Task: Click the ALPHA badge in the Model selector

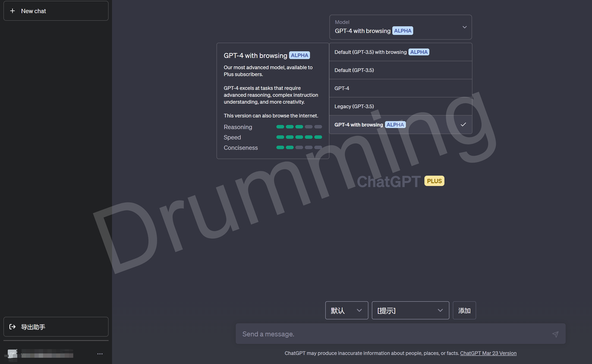Action: (402, 31)
